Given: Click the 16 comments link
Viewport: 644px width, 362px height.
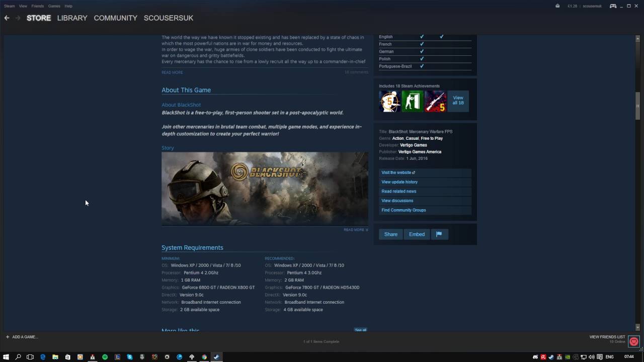Looking at the screenshot, I should pyautogui.click(x=356, y=72).
